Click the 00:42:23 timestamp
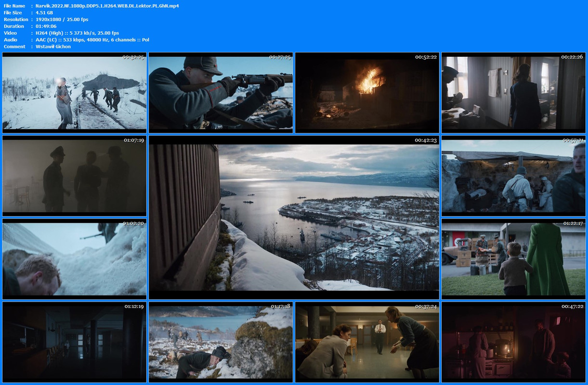 tap(426, 140)
